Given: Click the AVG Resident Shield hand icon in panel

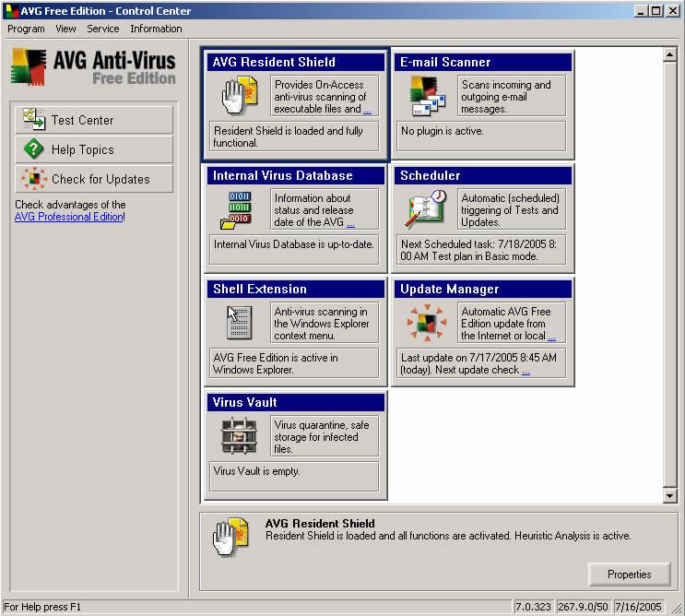Looking at the screenshot, I should [x=239, y=95].
